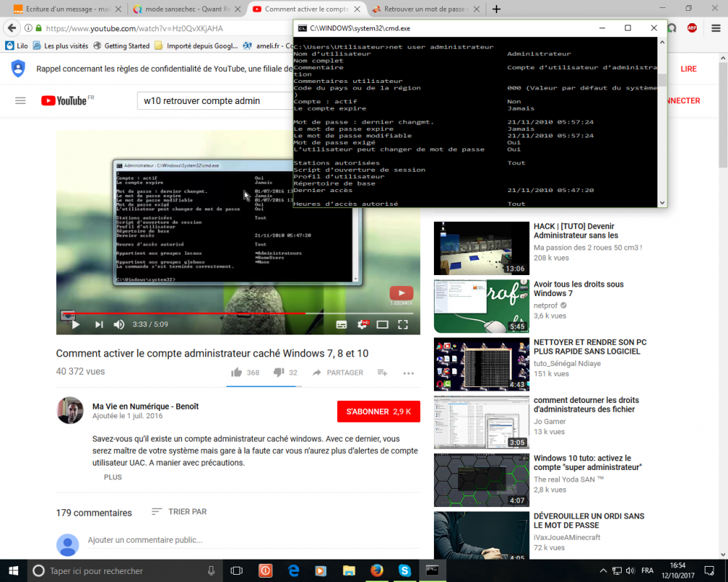Skip to next video button
The image size is (728, 582).
click(99, 324)
